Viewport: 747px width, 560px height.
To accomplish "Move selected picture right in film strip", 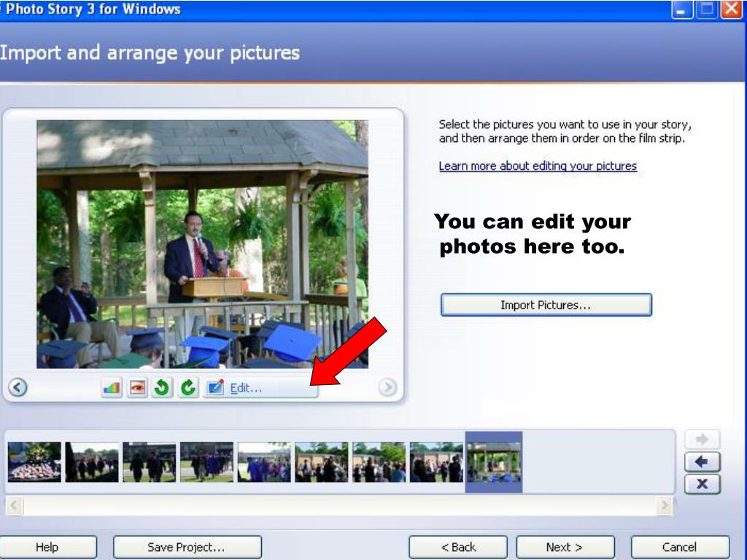I will (703, 439).
